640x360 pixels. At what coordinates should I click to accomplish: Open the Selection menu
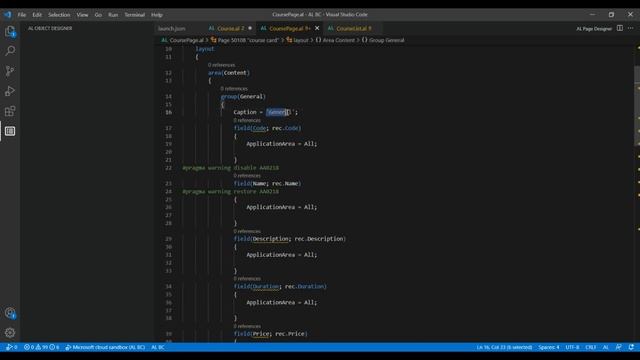(59, 15)
